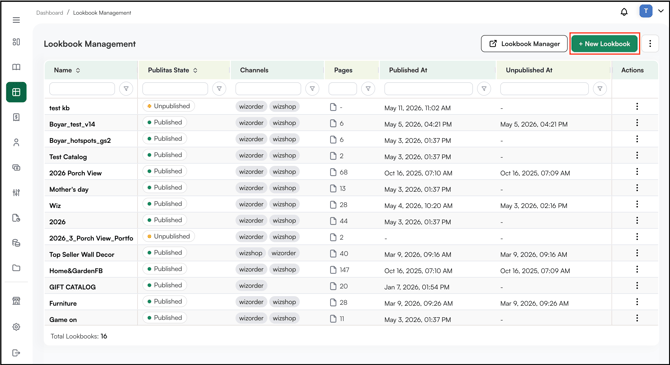This screenshot has width=670, height=365.
Task: Open the folder icon in the sidebar
Action: point(16,268)
